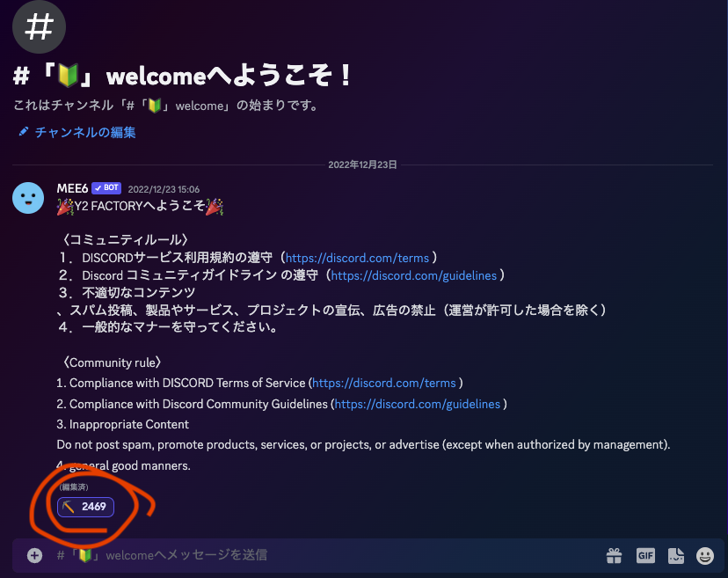The image size is (728, 578).
Task: Click the 'Do not post spam' rule line
Action: [x=363, y=444]
